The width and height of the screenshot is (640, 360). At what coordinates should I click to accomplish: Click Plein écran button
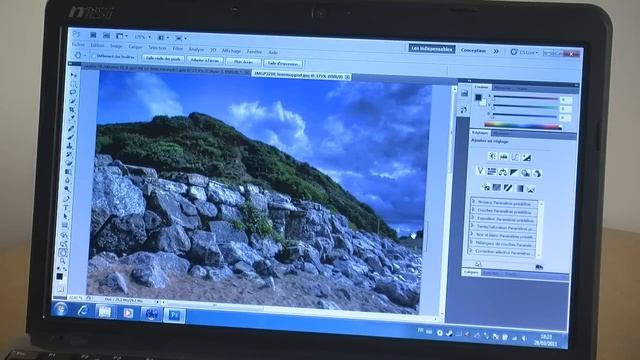click(x=243, y=62)
